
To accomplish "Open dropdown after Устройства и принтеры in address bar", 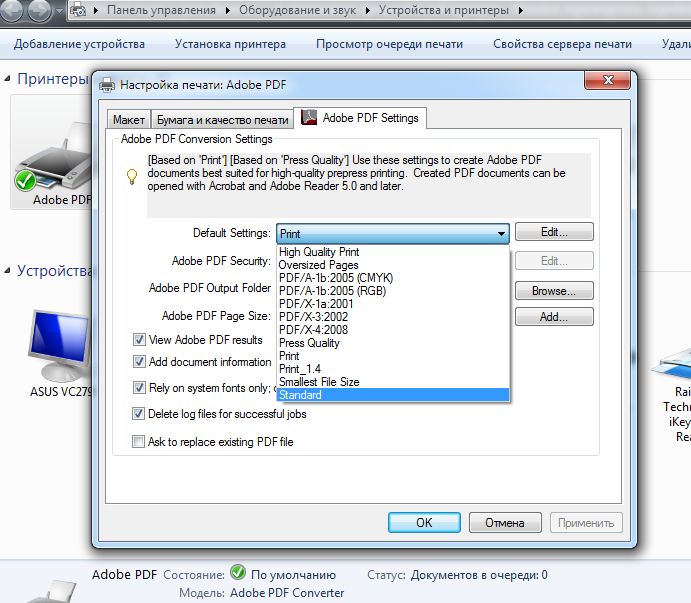I will (x=521, y=10).
